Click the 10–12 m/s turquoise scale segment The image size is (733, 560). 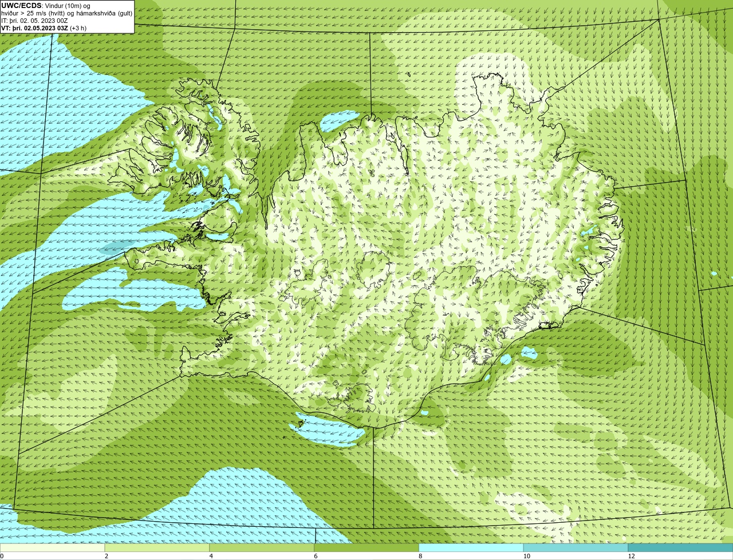(x=576, y=548)
